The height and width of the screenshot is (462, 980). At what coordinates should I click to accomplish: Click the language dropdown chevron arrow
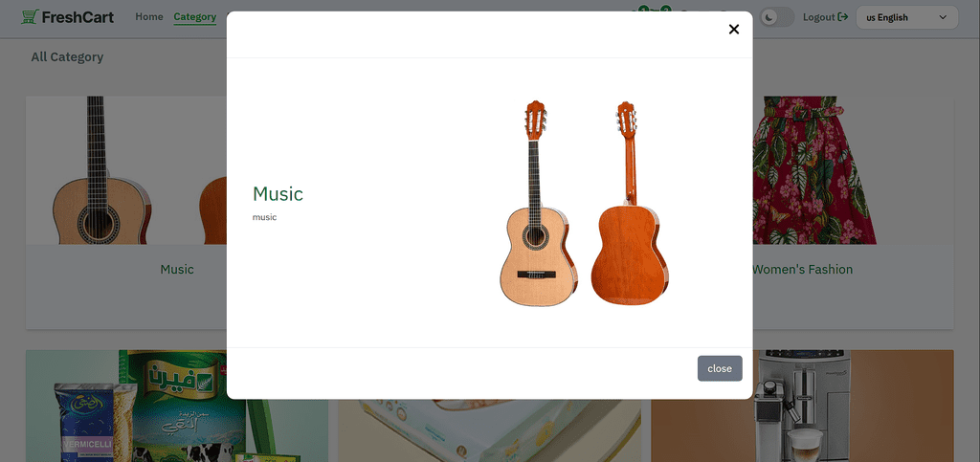click(943, 17)
